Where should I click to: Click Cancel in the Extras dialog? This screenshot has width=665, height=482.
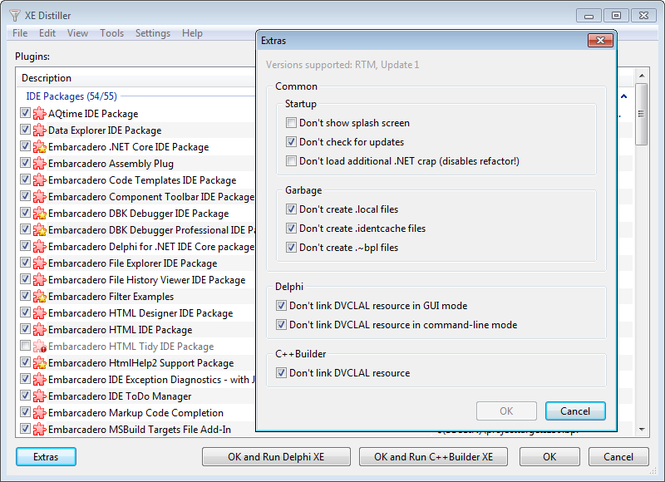pyautogui.click(x=575, y=411)
